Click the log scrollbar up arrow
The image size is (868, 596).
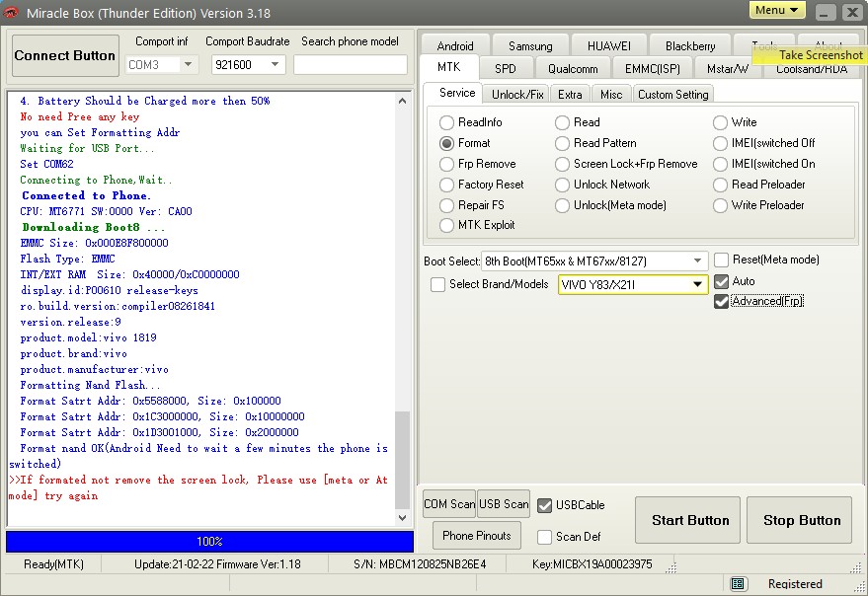coord(403,101)
